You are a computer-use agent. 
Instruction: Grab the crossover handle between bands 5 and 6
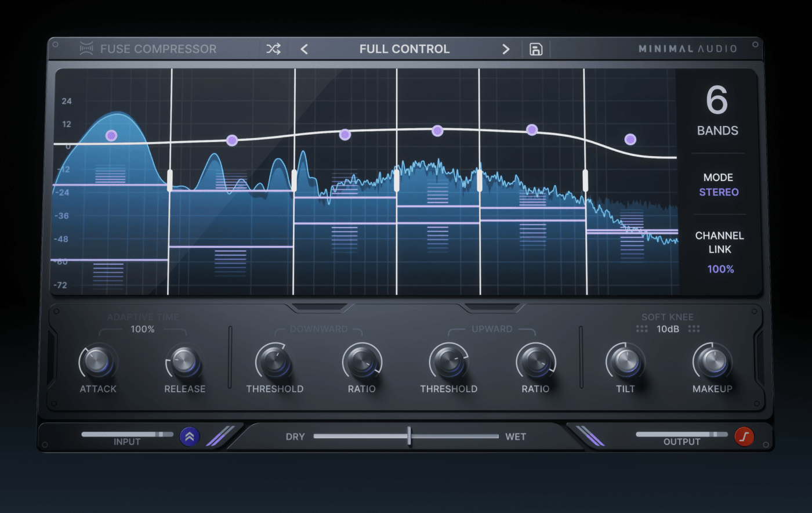(x=585, y=180)
